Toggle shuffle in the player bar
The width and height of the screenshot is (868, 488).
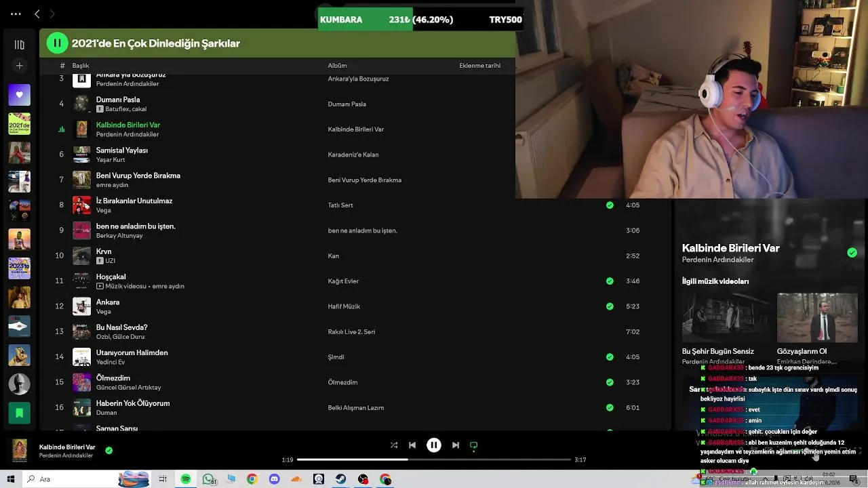click(394, 445)
